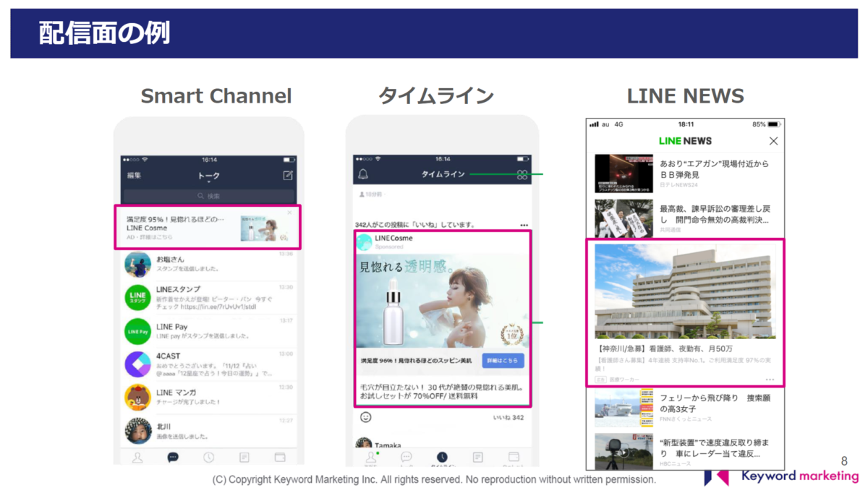This screenshot has height=488, width=868.
Task: Open the hospital building ad image
Action: pyautogui.click(x=685, y=291)
